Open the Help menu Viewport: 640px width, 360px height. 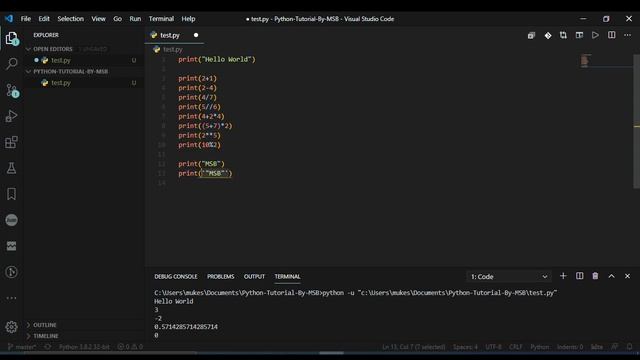(x=188, y=19)
